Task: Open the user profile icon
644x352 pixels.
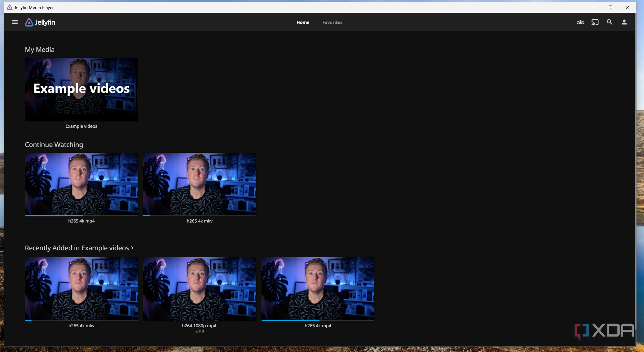Action: point(624,22)
